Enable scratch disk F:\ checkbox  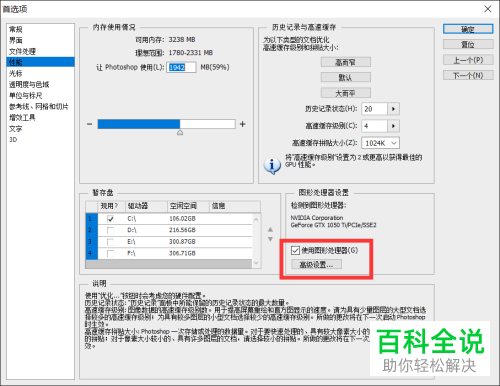(x=110, y=254)
